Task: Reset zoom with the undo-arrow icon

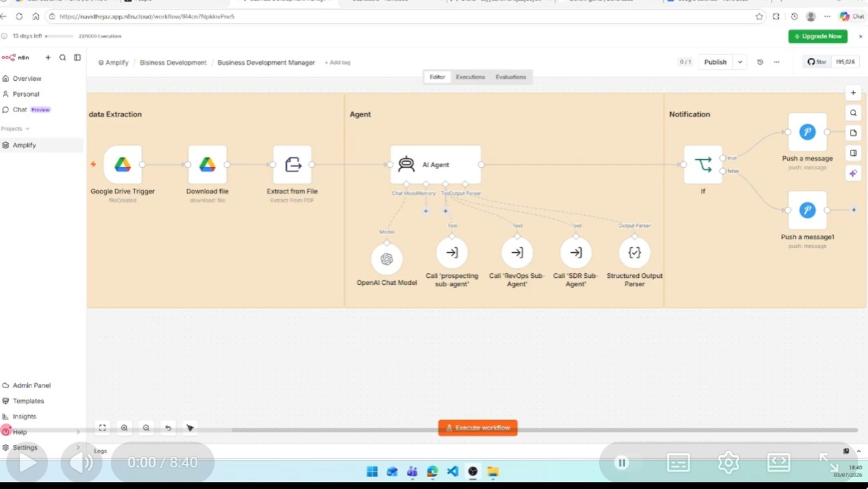Action: (x=168, y=428)
